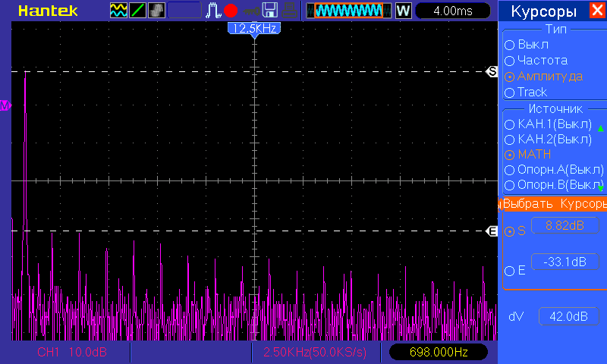
Task: Click the floppy disk save icon
Action: coord(270,11)
